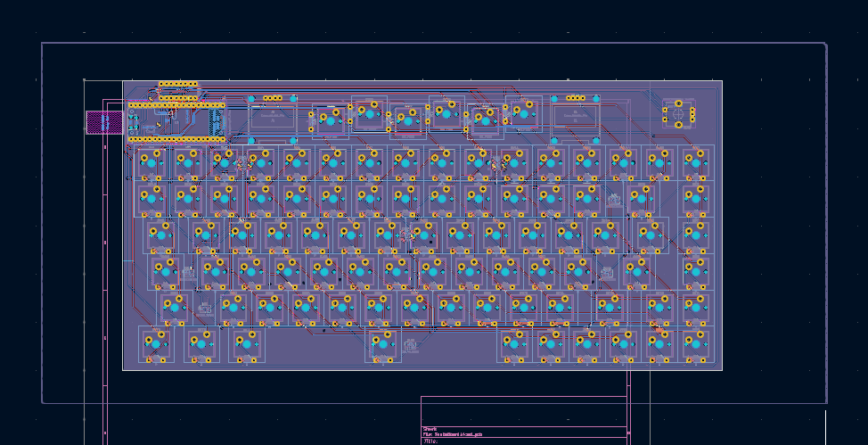Image resolution: width=868 pixels, height=445 pixels.
Task: Click the rotary encoder footprint at top right
Action: (678, 112)
